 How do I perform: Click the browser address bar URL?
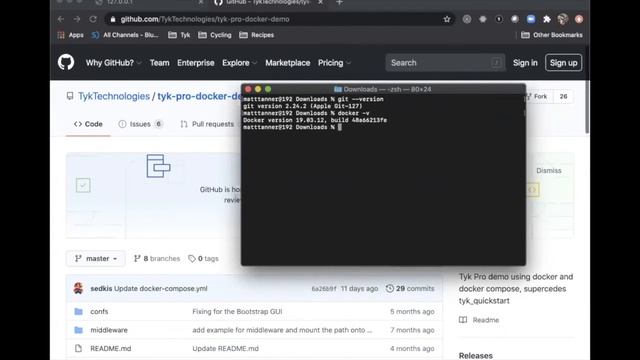205,19
